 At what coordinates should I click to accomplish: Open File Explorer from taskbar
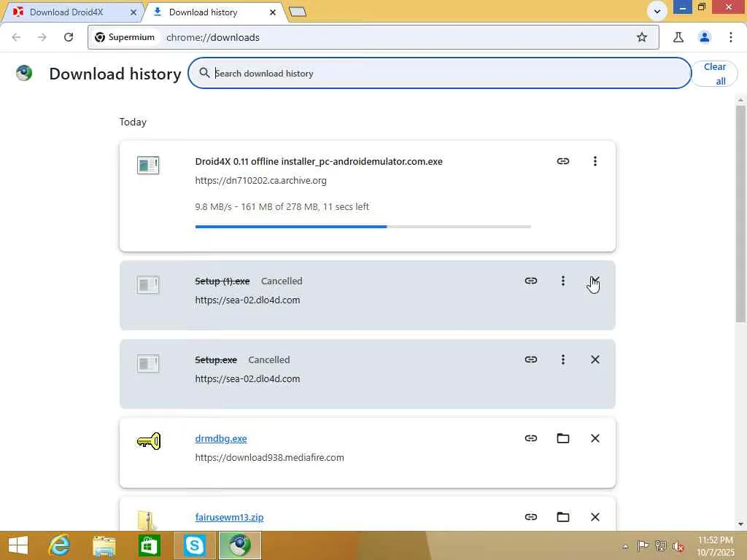click(104, 545)
